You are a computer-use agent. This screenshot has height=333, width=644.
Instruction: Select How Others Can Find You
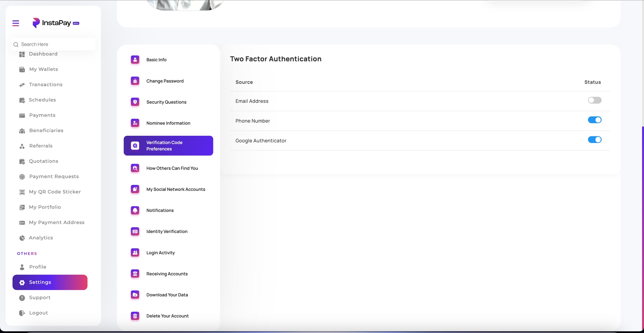coord(172,168)
